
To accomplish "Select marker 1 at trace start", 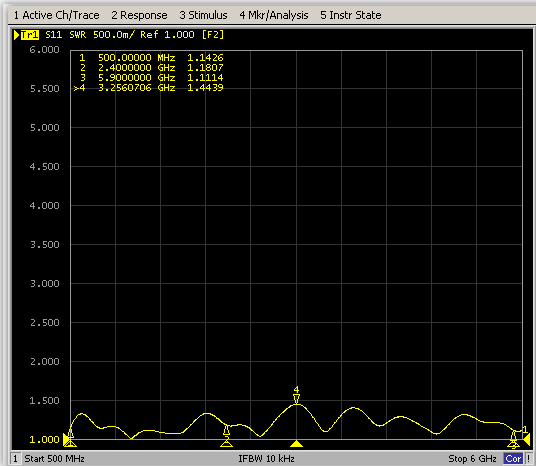I will click(70, 434).
